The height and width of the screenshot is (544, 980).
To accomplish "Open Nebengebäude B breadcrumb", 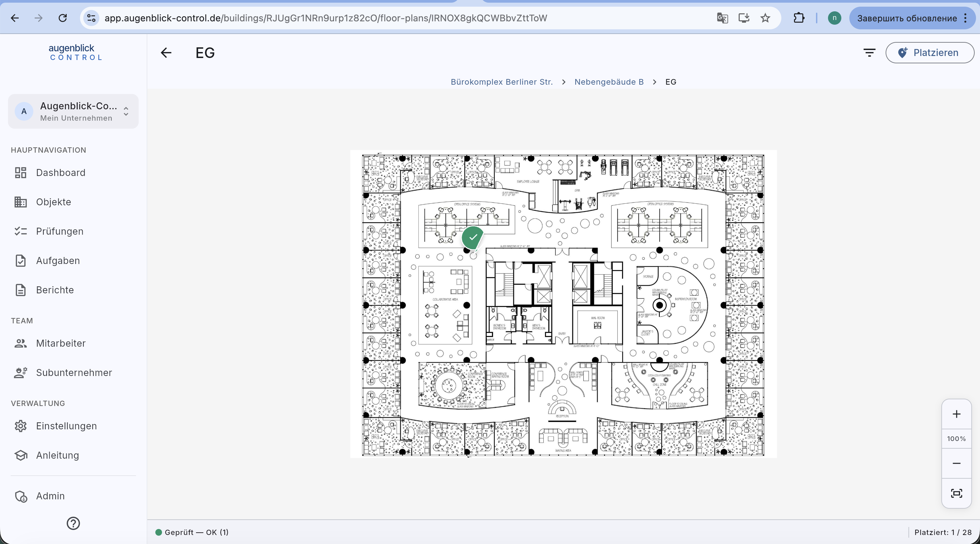I will click(x=609, y=82).
